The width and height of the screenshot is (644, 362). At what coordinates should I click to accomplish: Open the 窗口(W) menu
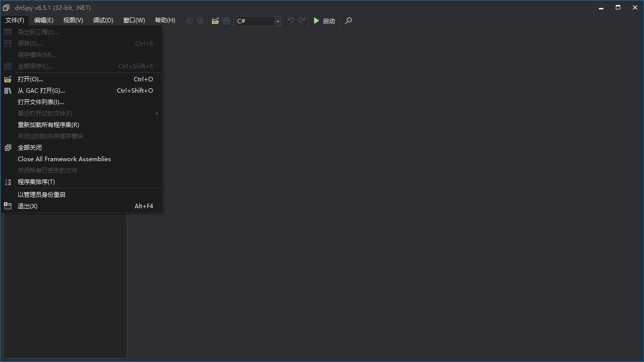click(134, 20)
